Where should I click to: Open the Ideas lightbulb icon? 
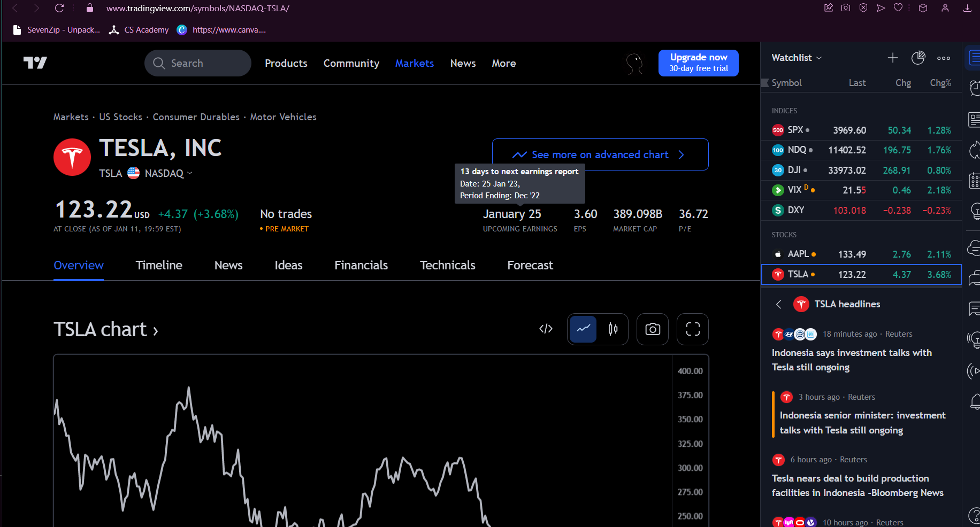(974, 211)
